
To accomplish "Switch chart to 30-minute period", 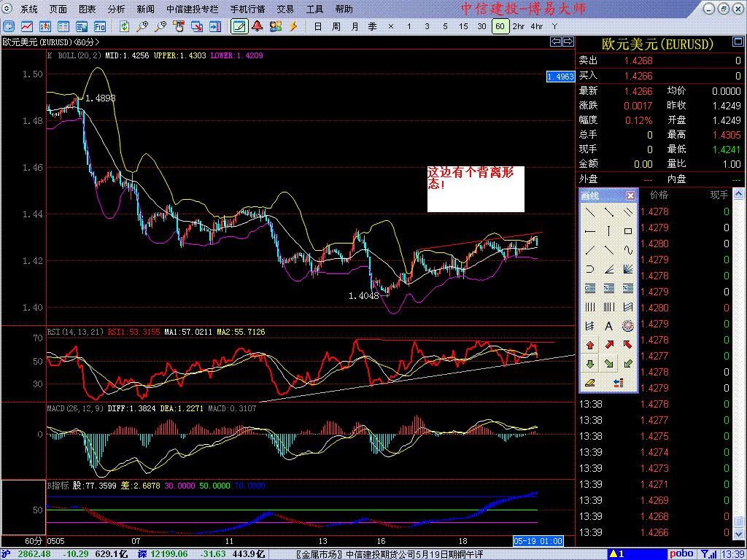I will point(481,26).
